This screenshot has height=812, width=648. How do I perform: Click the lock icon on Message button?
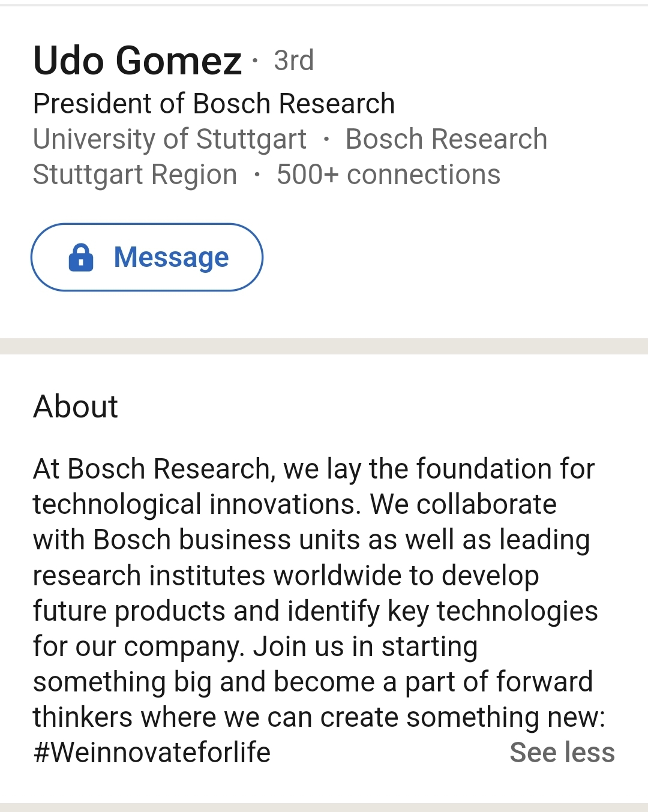81,258
